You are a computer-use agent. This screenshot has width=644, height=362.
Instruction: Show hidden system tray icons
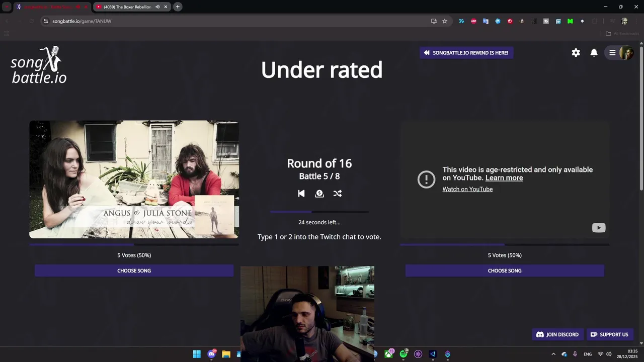coord(553,354)
